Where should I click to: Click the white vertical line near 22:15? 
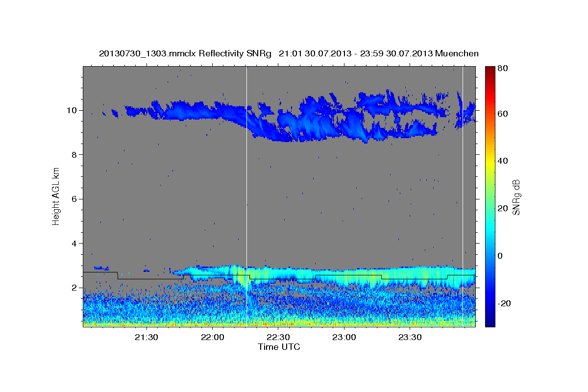(246, 196)
